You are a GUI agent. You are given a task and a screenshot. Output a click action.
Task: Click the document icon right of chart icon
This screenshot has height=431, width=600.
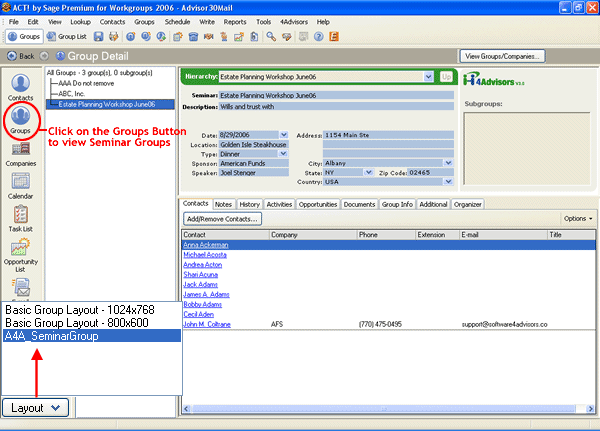(254, 37)
